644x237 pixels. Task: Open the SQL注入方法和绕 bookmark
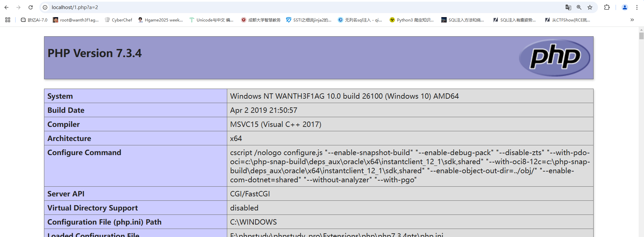[x=462, y=20]
